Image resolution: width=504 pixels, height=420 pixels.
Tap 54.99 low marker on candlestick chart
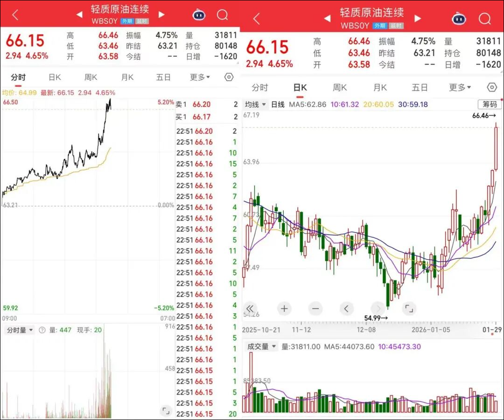point(376,318)
